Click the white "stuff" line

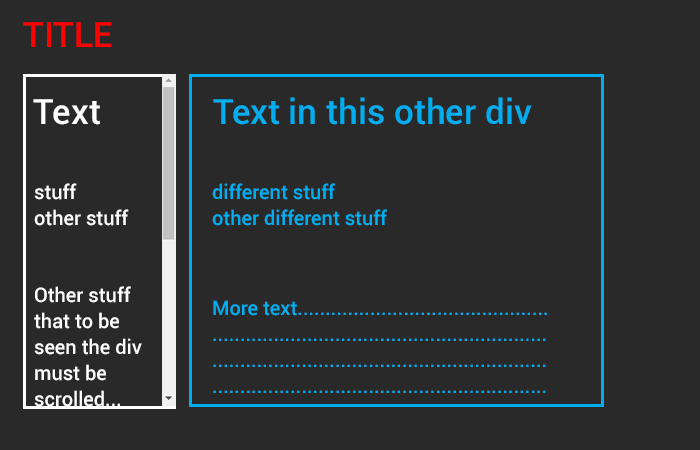(x=55, y=192)
